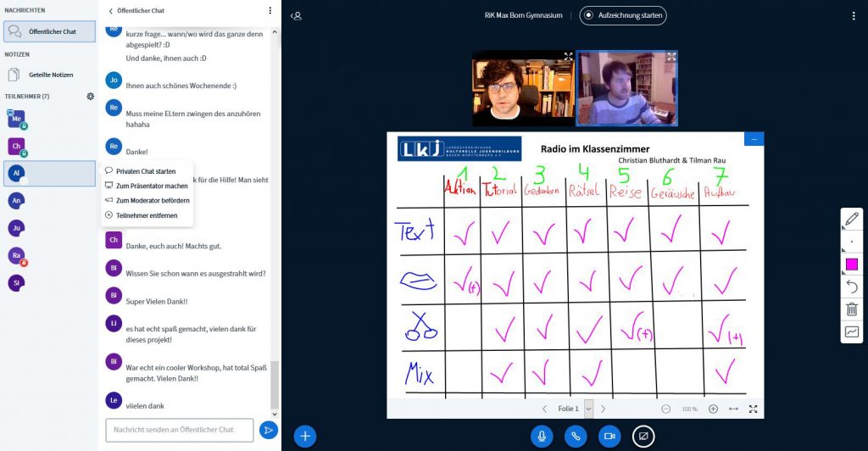868x451 pixels.
Task: Toggle multi-user whiteboard mode icon
Action: click(x=852, y=331)
